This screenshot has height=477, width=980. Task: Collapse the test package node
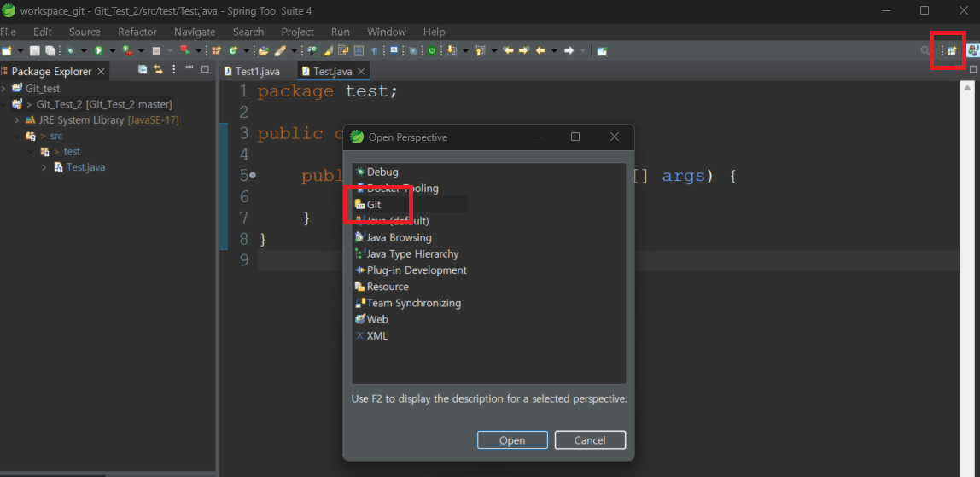pyautogui.click(x=31, y=152)
